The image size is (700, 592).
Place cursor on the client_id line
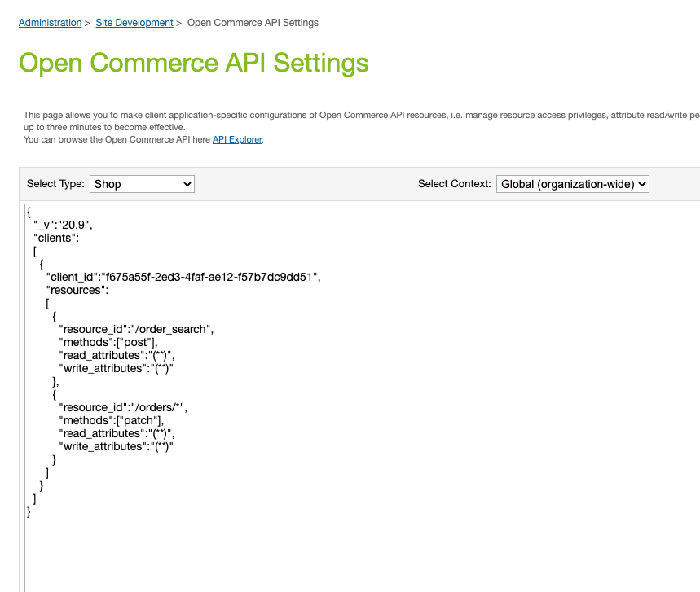(x=183, y=277)
